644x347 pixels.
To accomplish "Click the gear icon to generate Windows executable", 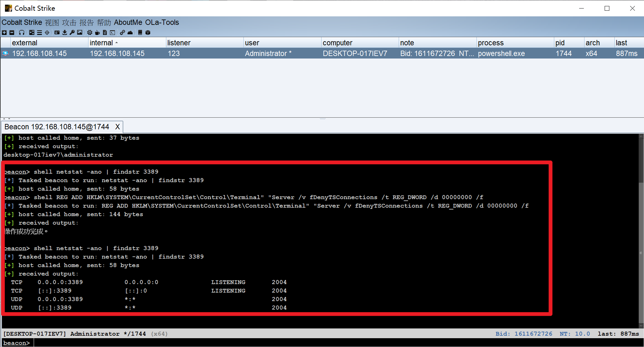I will coord(90,32).
